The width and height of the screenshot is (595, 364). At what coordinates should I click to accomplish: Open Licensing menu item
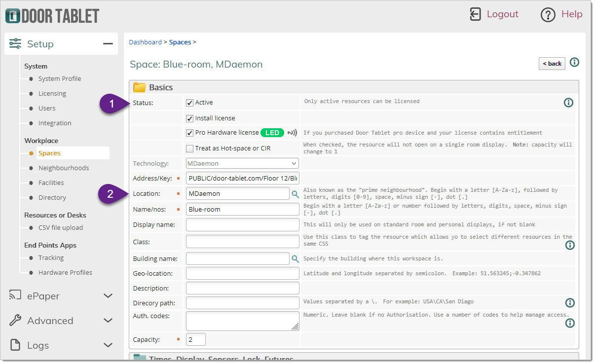[52, 93]
